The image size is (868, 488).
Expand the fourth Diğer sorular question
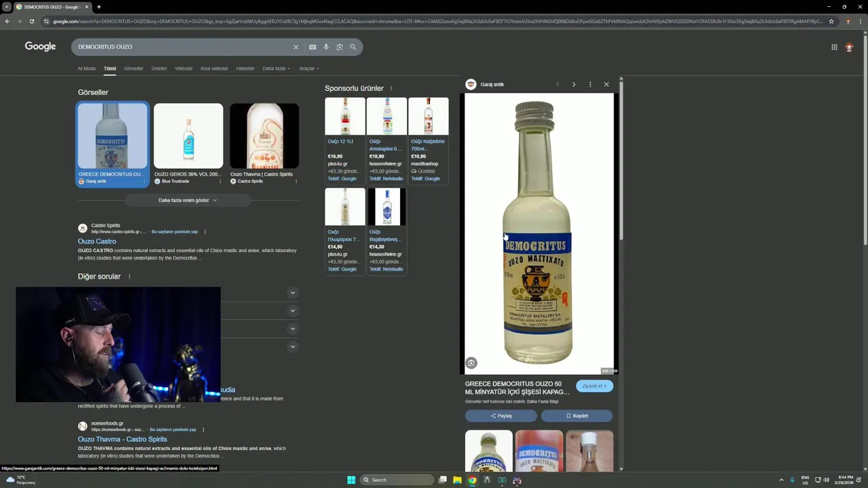tap(292, 346)
